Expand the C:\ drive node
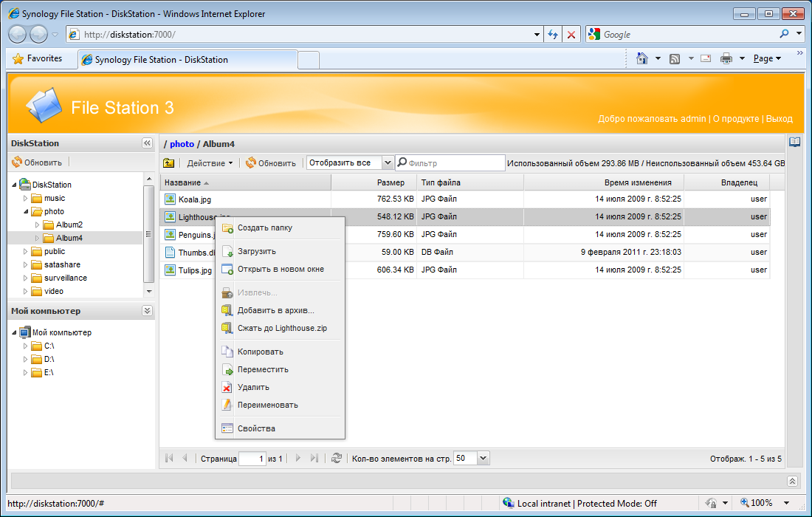 pos(25,346)
